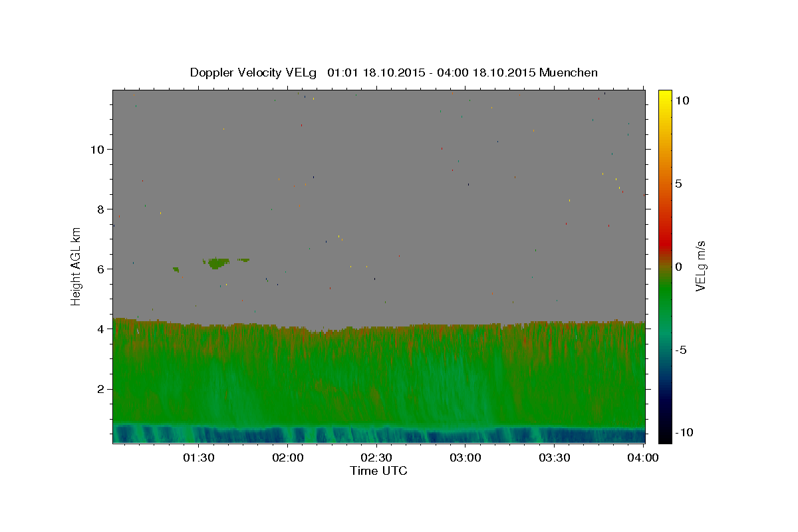Click the 03:30 time tick label

pos(555,458)
